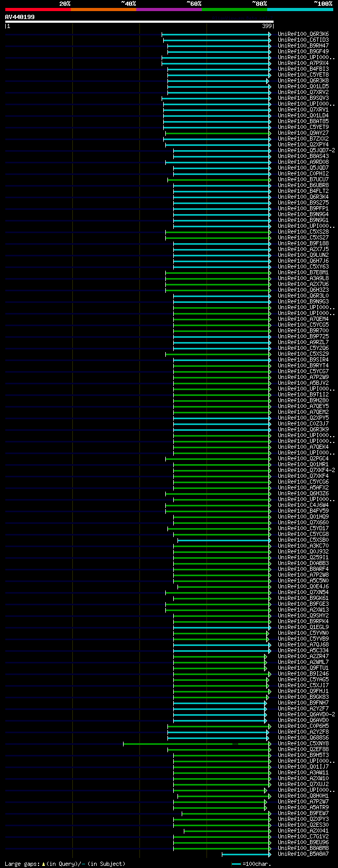Viewport: 338px width, 868px height.
Task: Select the UniRef100_Q9FHJ1 label
Action: point(303,691)
